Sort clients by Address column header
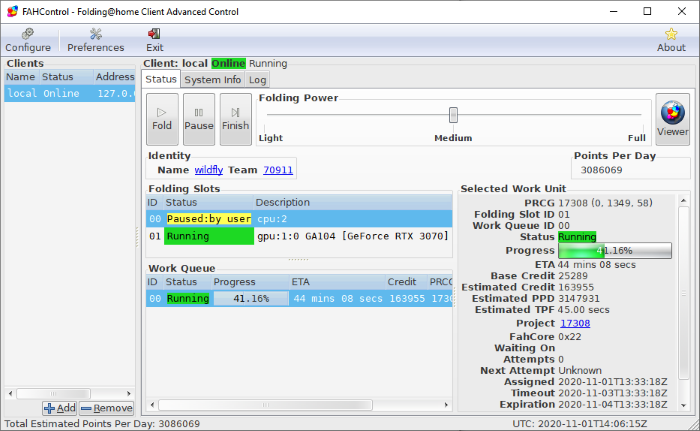 [114, 77]
